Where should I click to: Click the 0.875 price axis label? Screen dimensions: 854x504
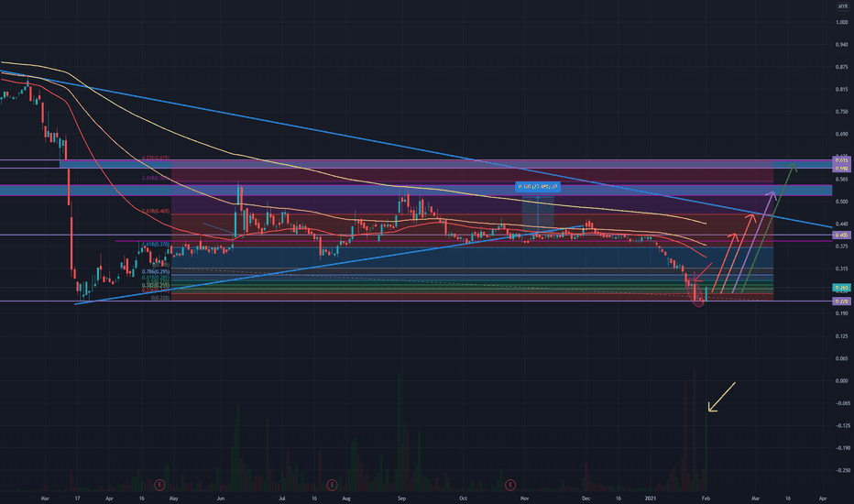pos(842,67)
